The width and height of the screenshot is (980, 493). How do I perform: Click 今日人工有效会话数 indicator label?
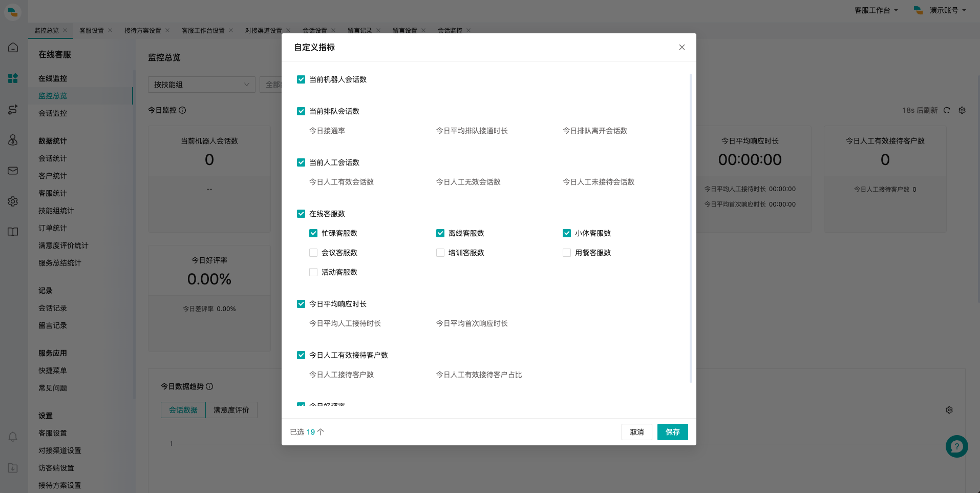point(342,182)
